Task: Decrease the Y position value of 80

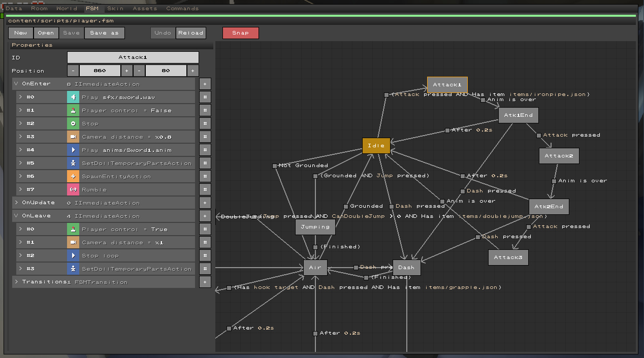Action: (139, 71)
